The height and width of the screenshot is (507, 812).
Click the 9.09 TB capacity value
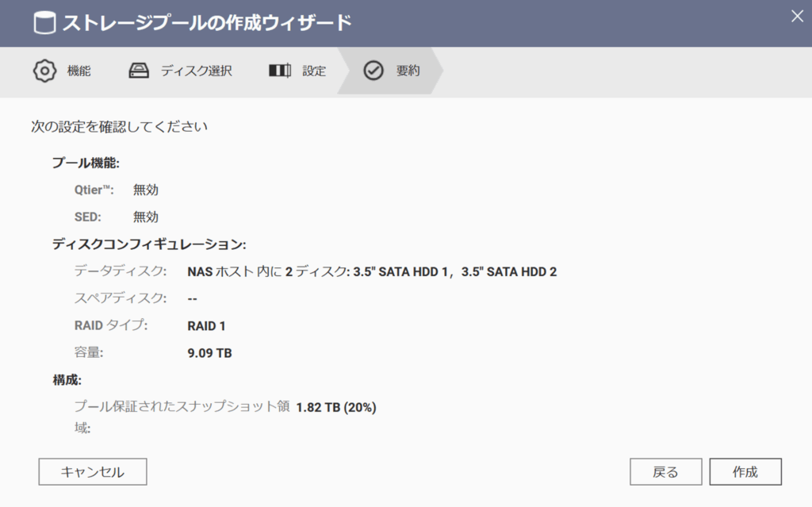(209, 352)
